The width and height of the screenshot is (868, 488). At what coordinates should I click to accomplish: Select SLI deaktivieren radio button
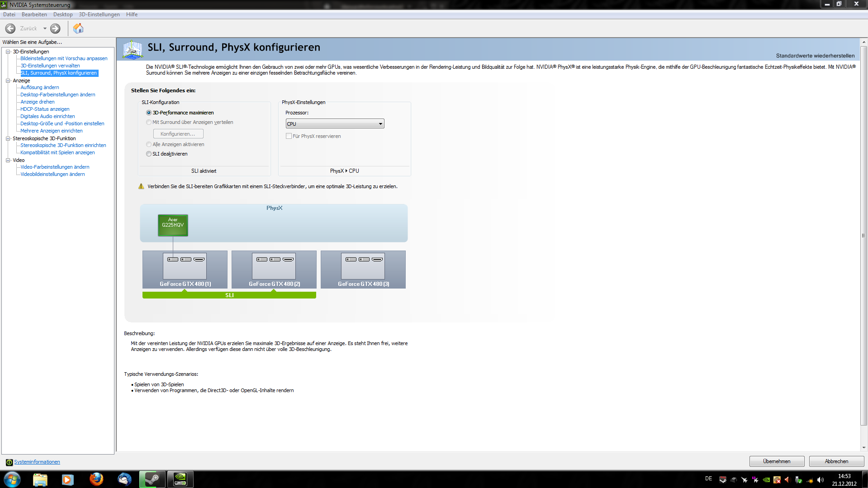(149, 154)
